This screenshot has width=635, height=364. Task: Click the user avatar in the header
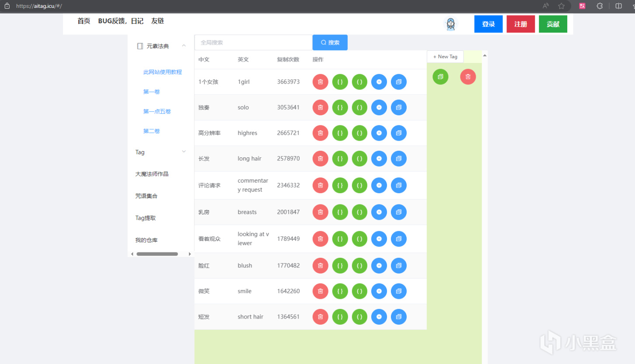coord(450,24)
